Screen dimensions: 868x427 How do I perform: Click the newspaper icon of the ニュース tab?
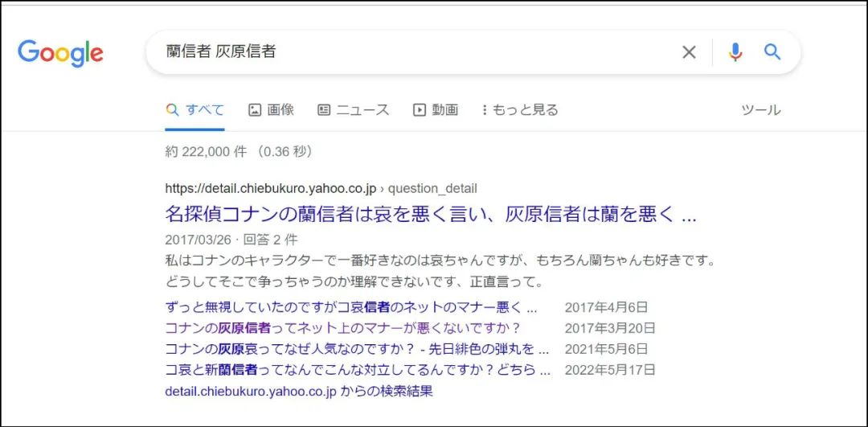[323, 109]
